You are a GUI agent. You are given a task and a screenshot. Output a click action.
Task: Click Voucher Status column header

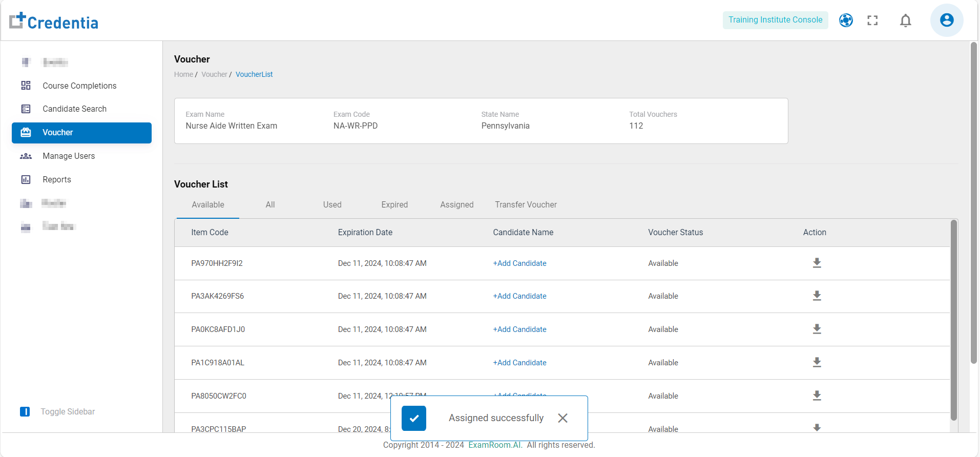click(675, 233)
